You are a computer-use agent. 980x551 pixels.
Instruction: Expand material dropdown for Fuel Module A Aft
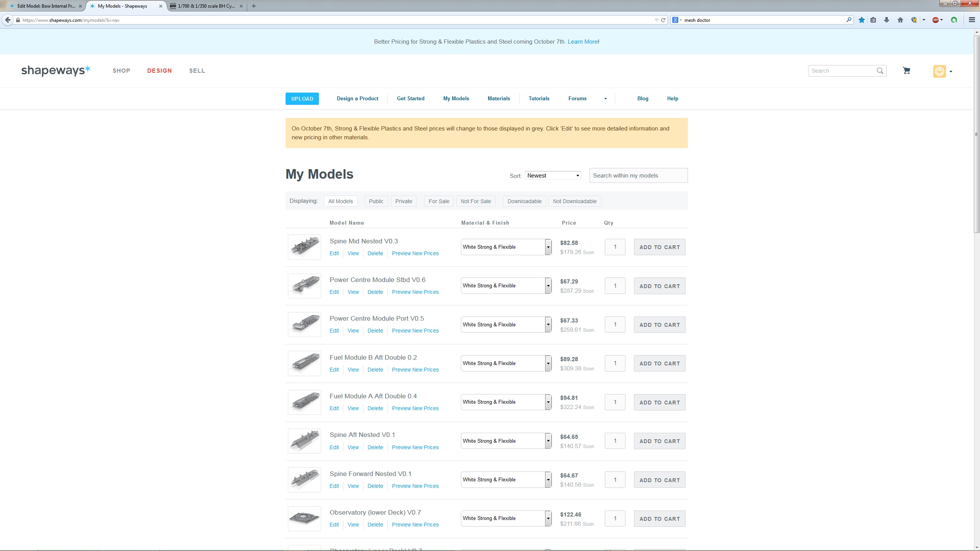pyautogui.click(x=548, y=402)
